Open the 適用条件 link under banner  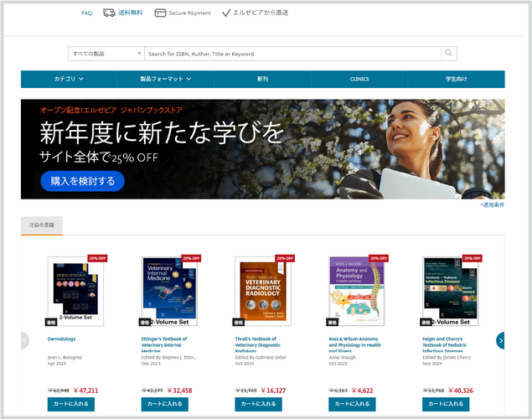[493, 205]
